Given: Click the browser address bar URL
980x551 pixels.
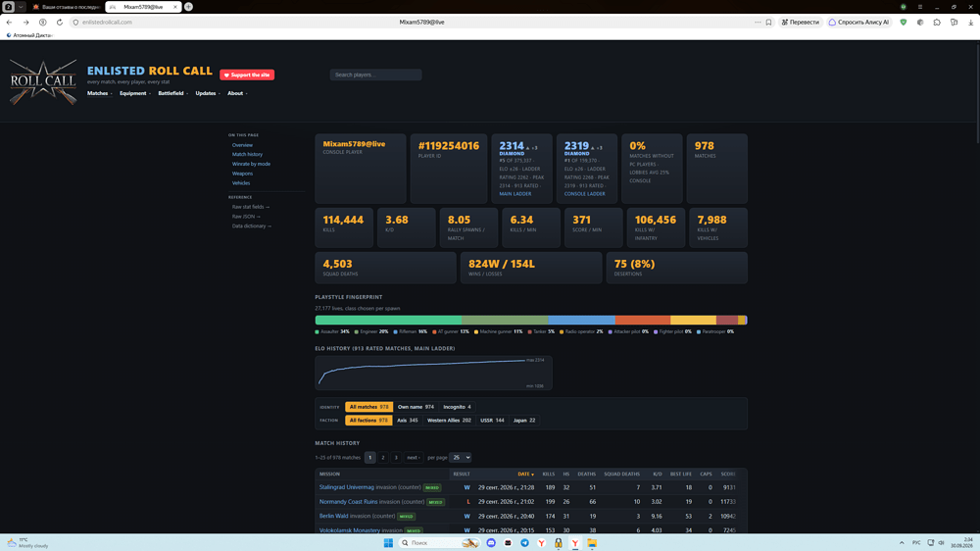Looking at the screenshot, I should click(x=107, y=22).
